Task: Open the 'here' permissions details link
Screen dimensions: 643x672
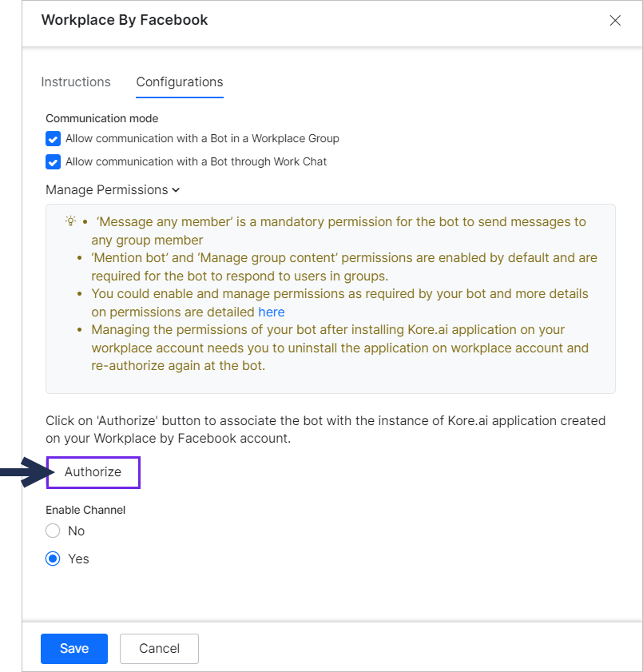Action: pos(272,312)
